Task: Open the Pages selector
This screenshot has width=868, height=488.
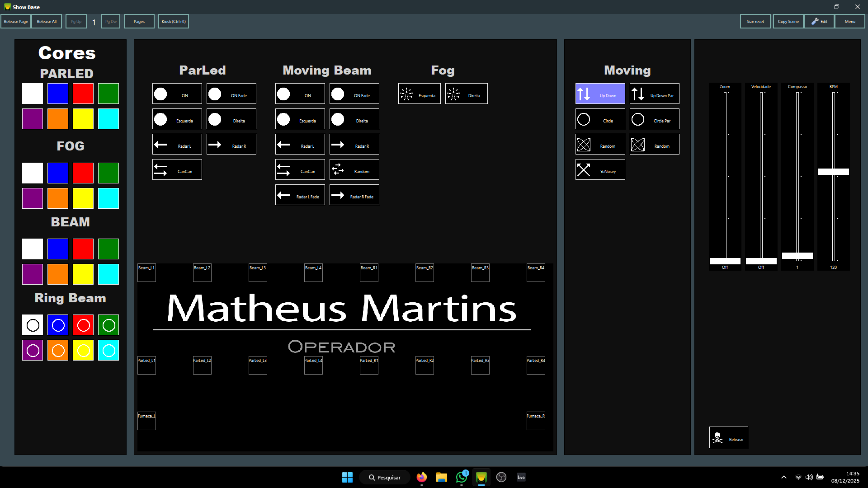Action: tap(139, 21)
